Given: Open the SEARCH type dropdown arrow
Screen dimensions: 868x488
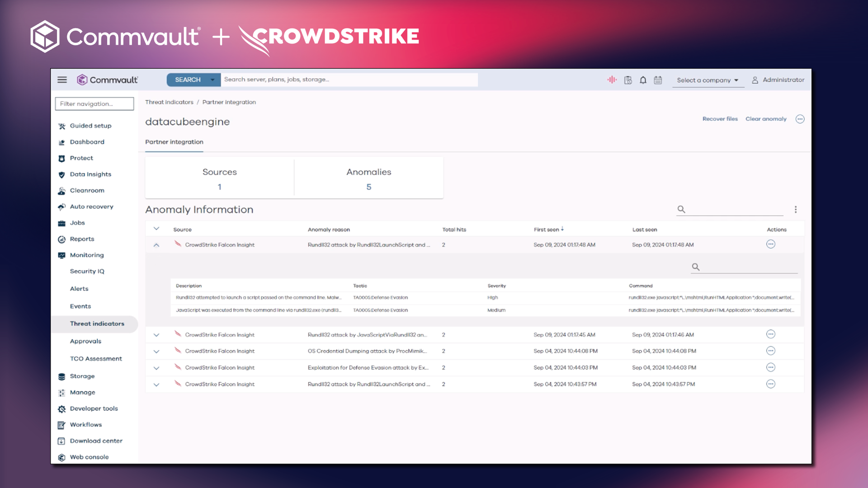Looking at the screenshot, I should (x=212, y=80).
